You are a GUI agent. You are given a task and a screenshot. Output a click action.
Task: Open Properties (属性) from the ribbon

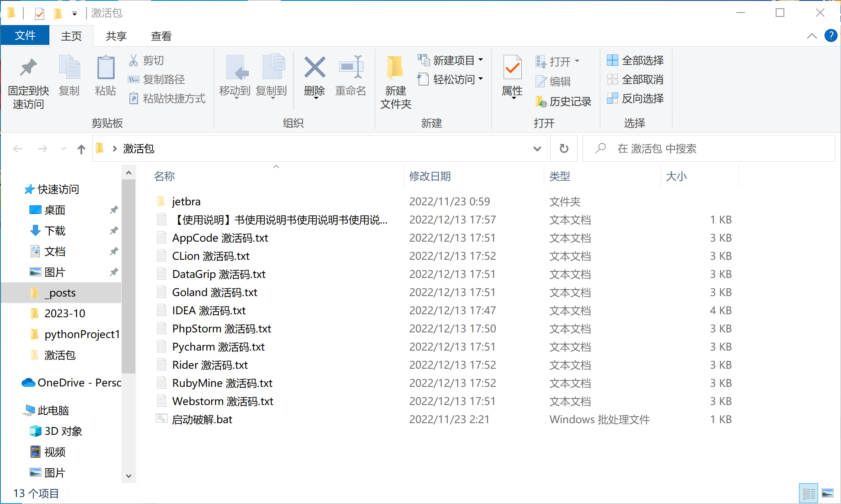click(512, 68)
